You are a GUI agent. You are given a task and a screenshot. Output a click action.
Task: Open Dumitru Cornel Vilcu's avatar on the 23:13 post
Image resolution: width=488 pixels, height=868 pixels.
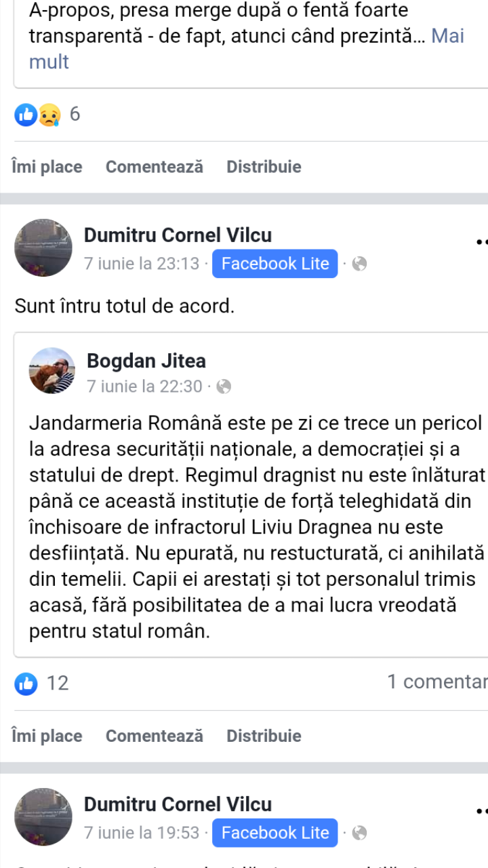(43, 248)
